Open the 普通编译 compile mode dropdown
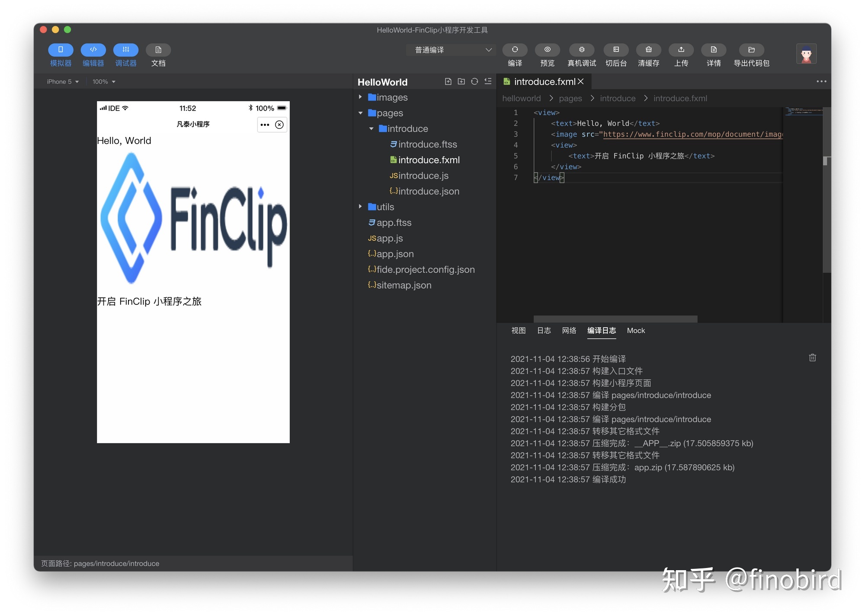 tap(451, 50)
